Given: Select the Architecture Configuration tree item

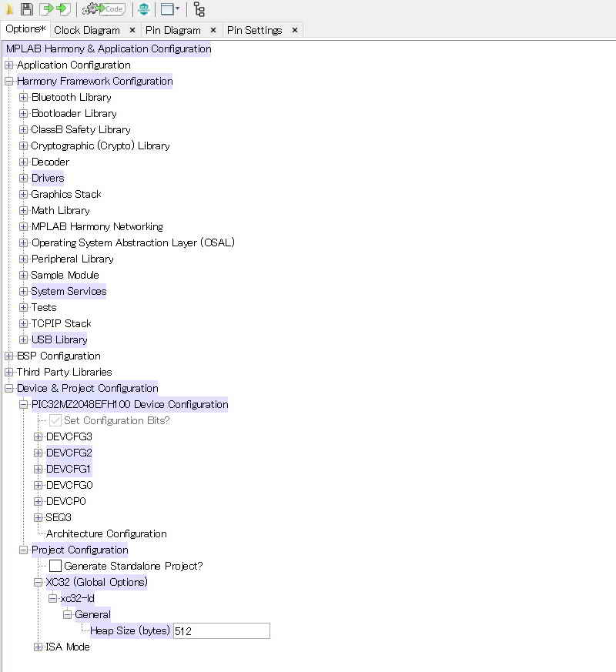Looking at the screenshot, I should pyautogui.click(x=106, y=533).
